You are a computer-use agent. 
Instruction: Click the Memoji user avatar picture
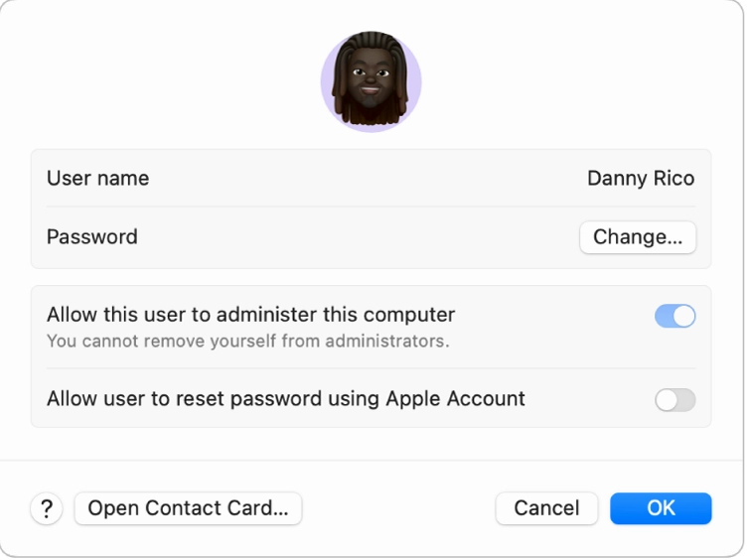click(x=371, y=81)
